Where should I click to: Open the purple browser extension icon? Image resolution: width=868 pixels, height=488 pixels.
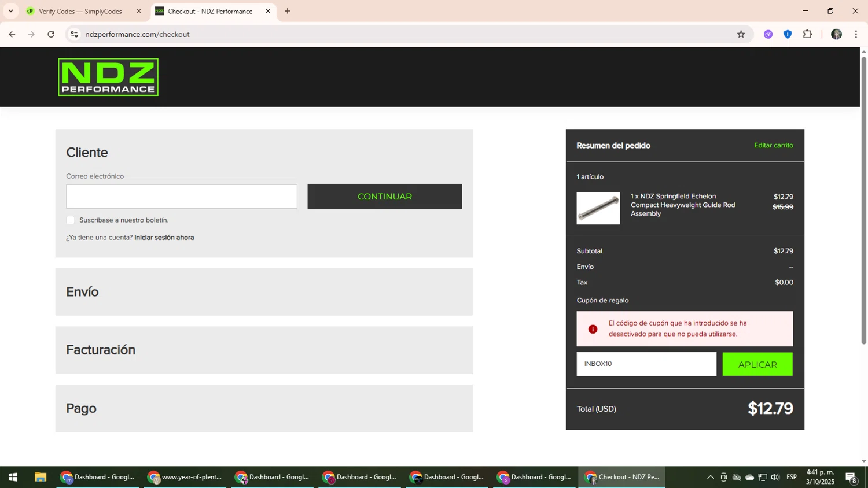click(x=768, y=34)
